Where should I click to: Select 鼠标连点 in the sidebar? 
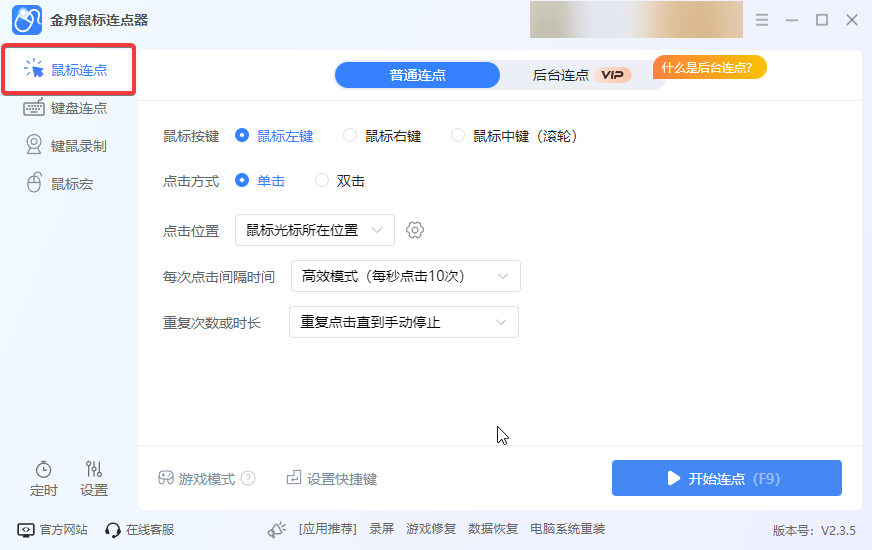pyautogui.click(x=68, y=70)
